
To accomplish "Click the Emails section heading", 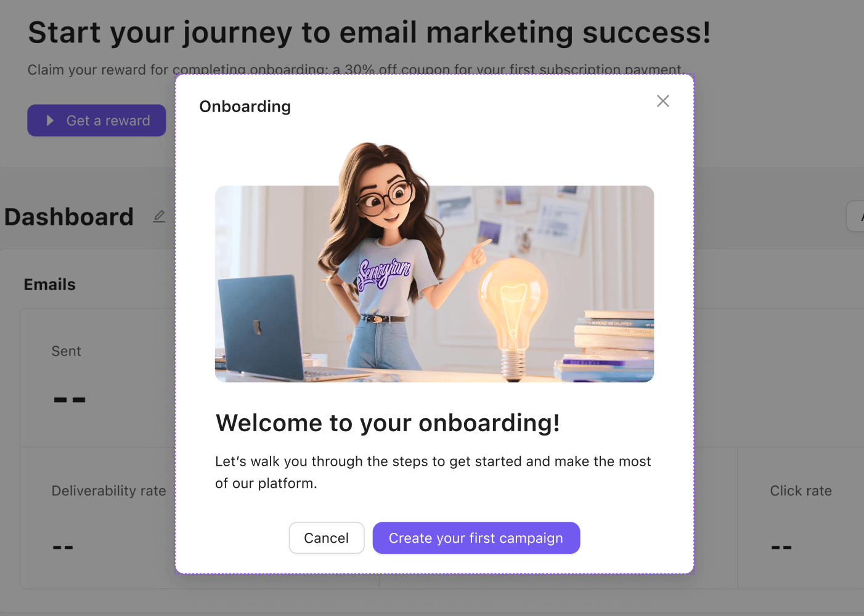I will 50,285.
